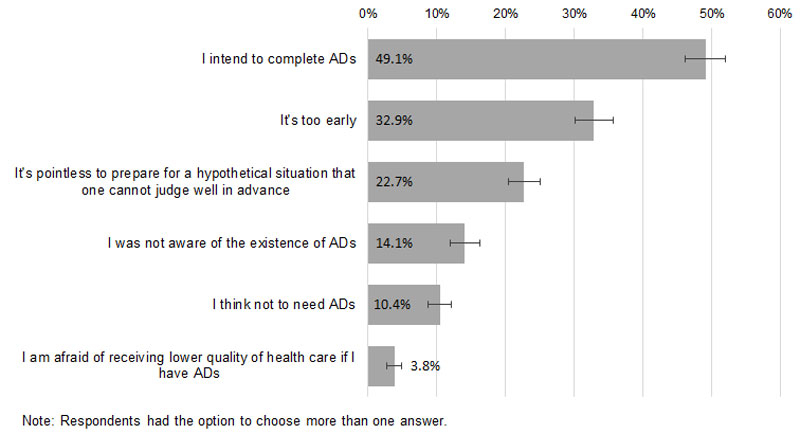Screen dimensions: 800x434
Task: Click the 0% axis tick label
Action: tap(367, 13)
